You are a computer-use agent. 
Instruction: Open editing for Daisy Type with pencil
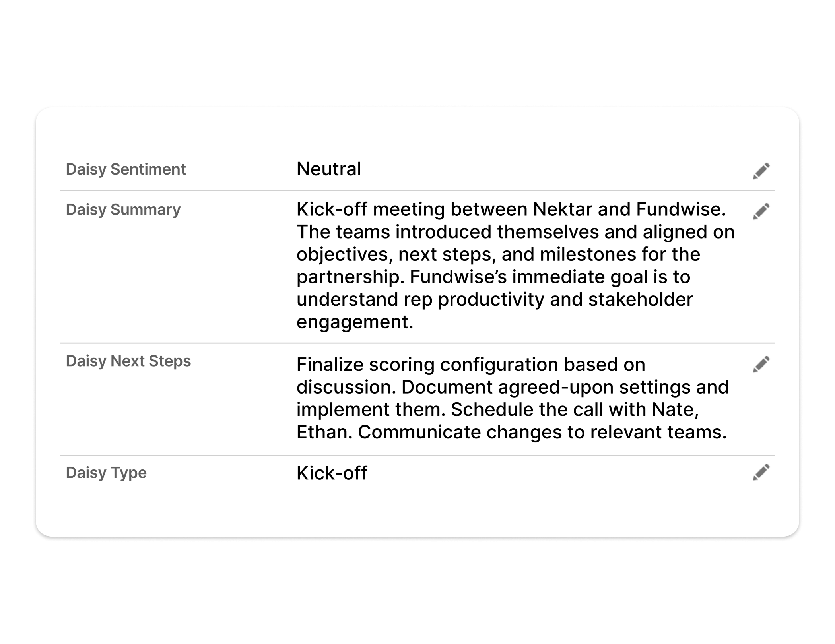click(761, 472)
